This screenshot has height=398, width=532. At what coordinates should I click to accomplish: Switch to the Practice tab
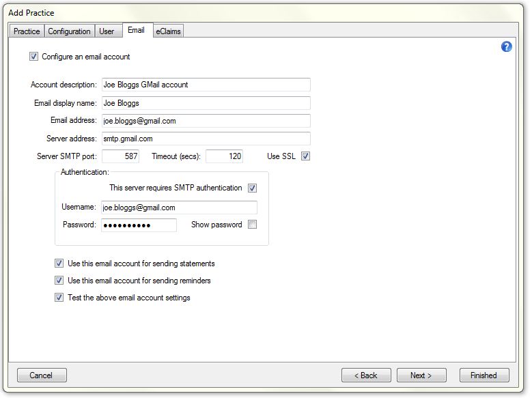click(27, 31)
